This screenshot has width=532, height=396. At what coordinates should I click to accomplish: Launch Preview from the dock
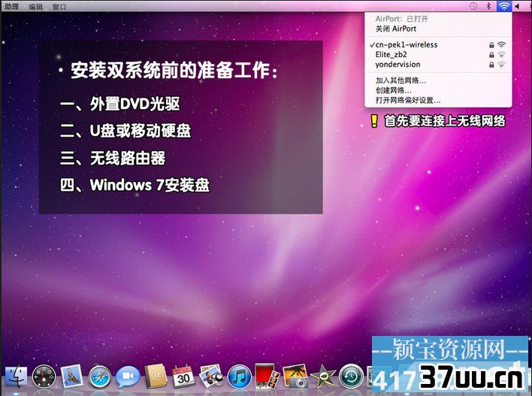pos(211,376)
